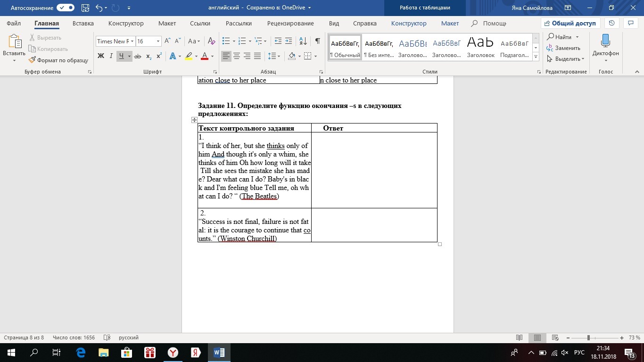Center align the text

click(x=237, y=56)
